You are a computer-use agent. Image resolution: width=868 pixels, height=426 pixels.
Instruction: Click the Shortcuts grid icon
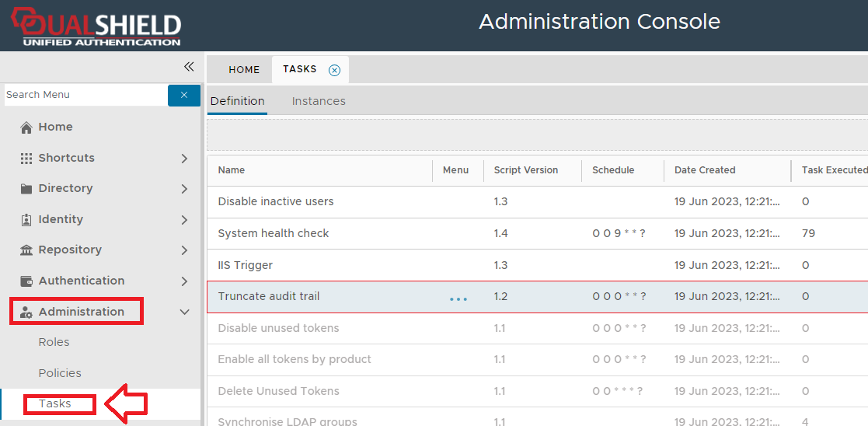point(26,158)
